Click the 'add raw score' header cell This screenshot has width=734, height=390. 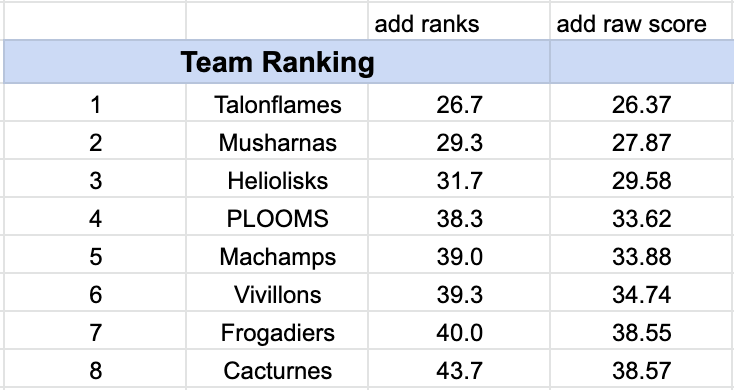click(642, 22)
